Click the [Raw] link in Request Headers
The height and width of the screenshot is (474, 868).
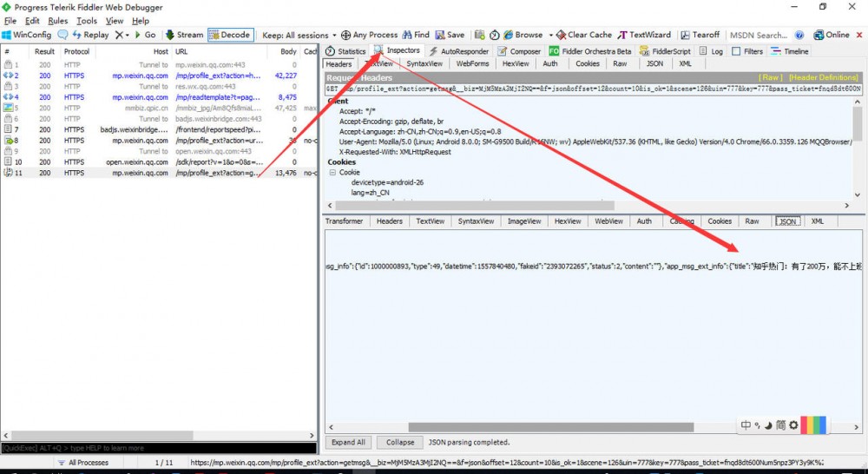(x=771, y=77)
